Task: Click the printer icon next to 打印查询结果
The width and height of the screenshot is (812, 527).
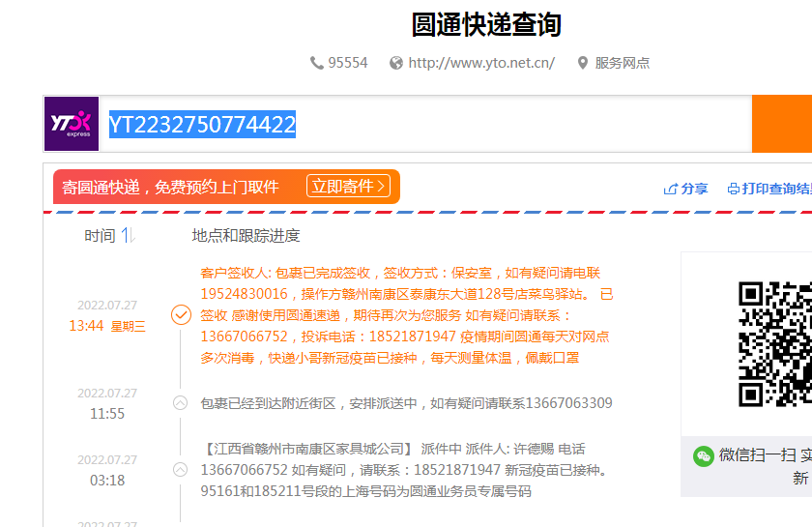Action: coord(734,190)
